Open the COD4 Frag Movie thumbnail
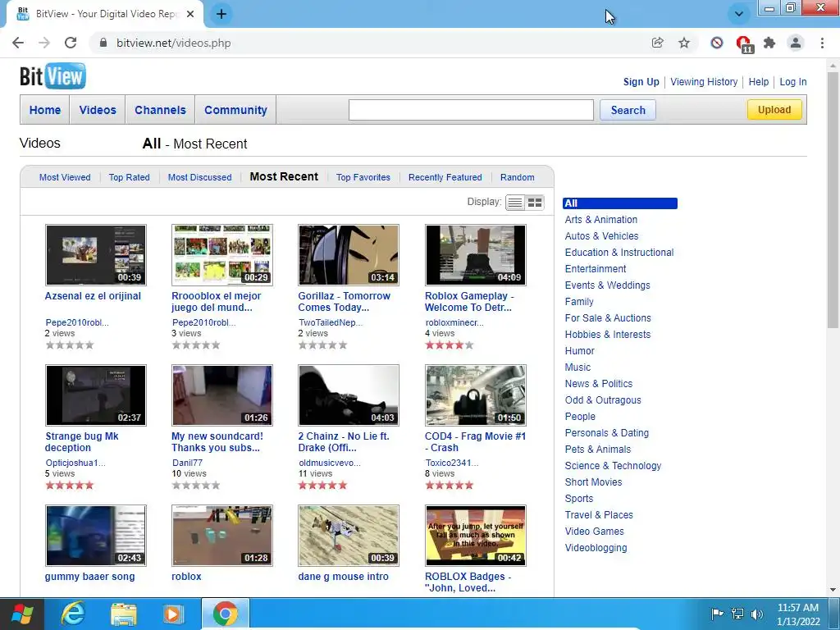 [x=476, y=395]
